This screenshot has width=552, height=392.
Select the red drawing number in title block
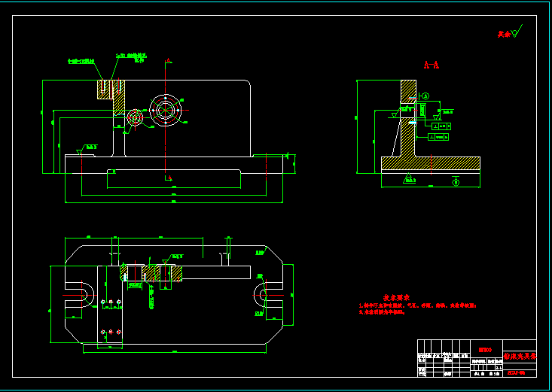[x=517, y=373]
